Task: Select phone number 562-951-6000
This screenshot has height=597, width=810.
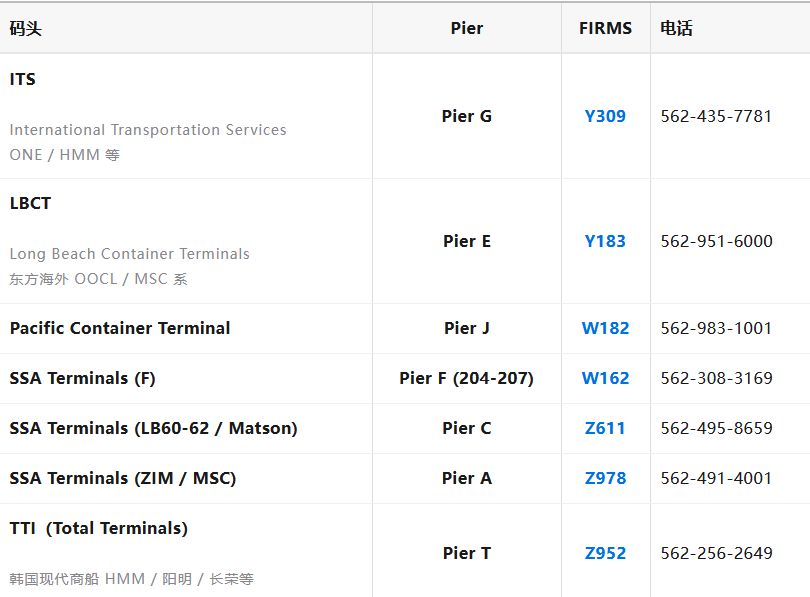Action: coord(716,241)
